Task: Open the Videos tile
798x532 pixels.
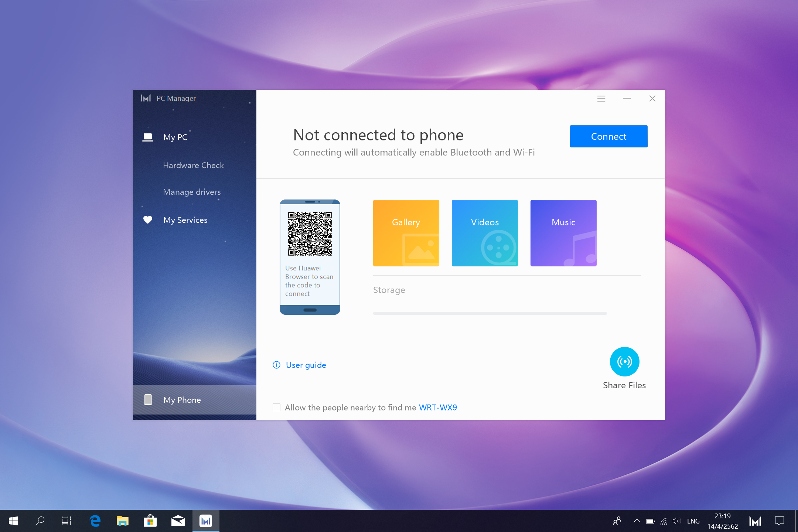Action: pyautogui.click(x=485, y=233)
